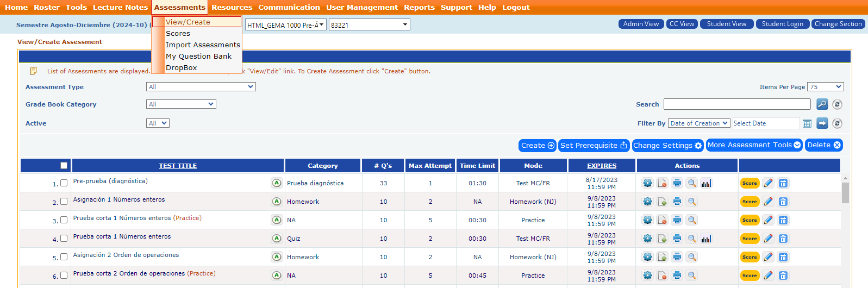View statistics chart icon for Prueba corta 1 quiz

(x=706, y=239)
